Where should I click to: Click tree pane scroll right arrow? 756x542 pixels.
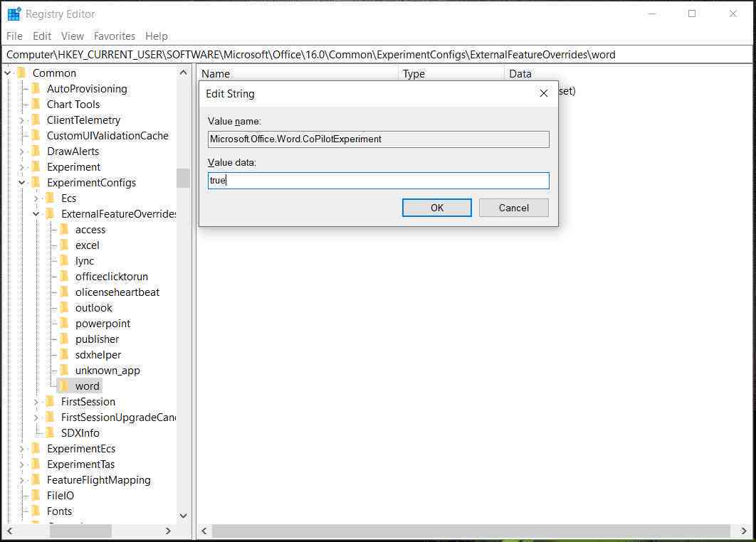coord(168,531)
